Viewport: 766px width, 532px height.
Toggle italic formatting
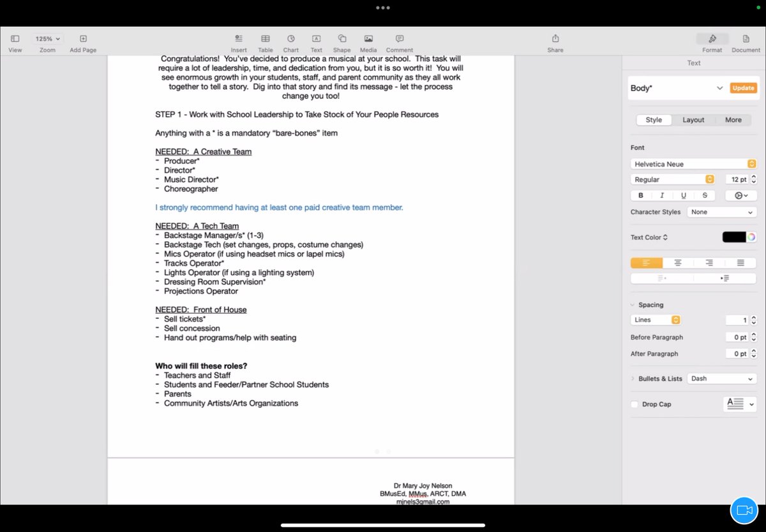[x=662, y=196]
